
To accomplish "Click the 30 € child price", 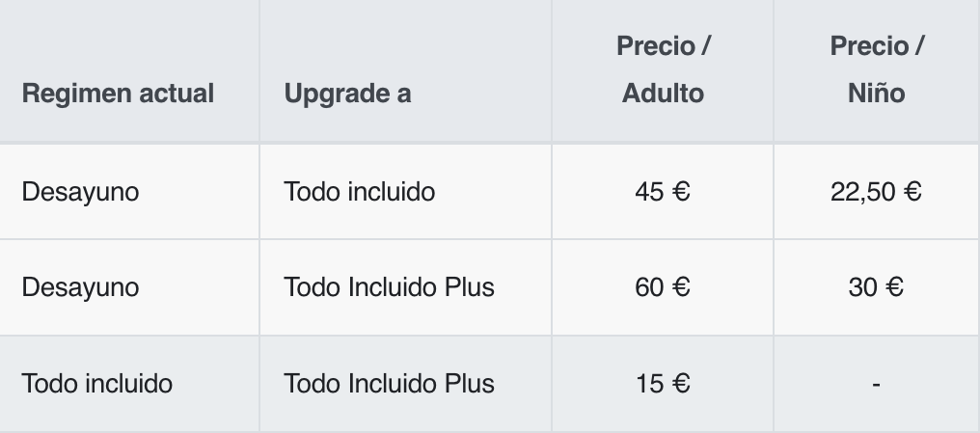I will 876,287.
